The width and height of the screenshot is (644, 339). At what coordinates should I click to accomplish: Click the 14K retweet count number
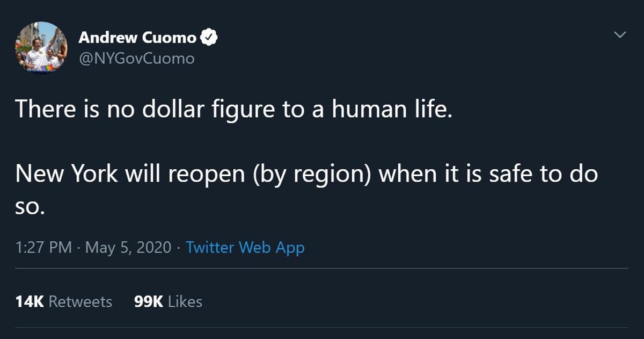(x=30, y=302)
